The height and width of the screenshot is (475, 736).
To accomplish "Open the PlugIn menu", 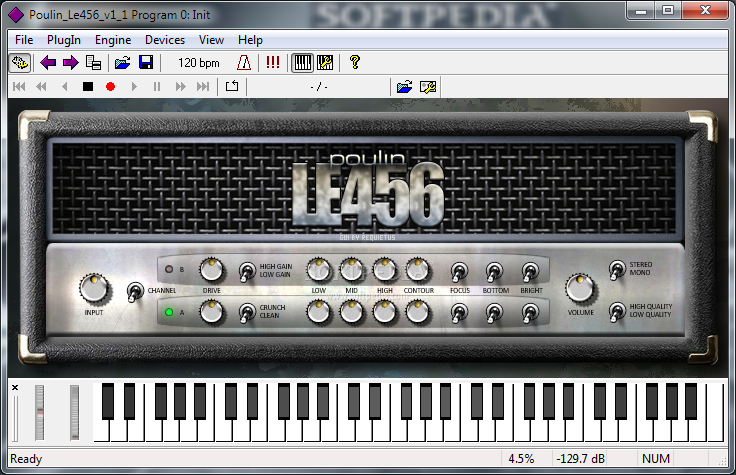I will click(x=64, y=40).
